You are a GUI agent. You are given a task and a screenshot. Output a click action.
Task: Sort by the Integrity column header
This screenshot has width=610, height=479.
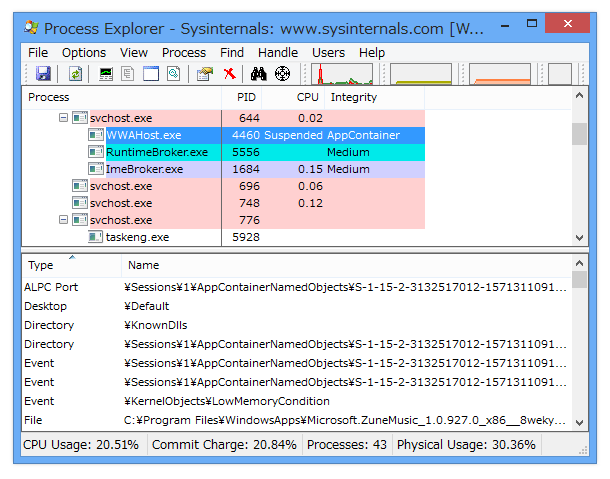(x=375, y=97)
